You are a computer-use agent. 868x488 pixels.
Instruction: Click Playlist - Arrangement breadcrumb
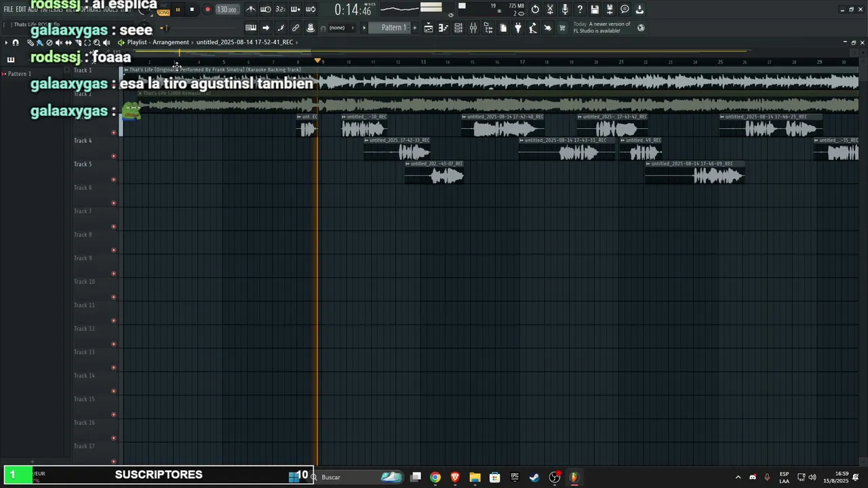(158, 42)
